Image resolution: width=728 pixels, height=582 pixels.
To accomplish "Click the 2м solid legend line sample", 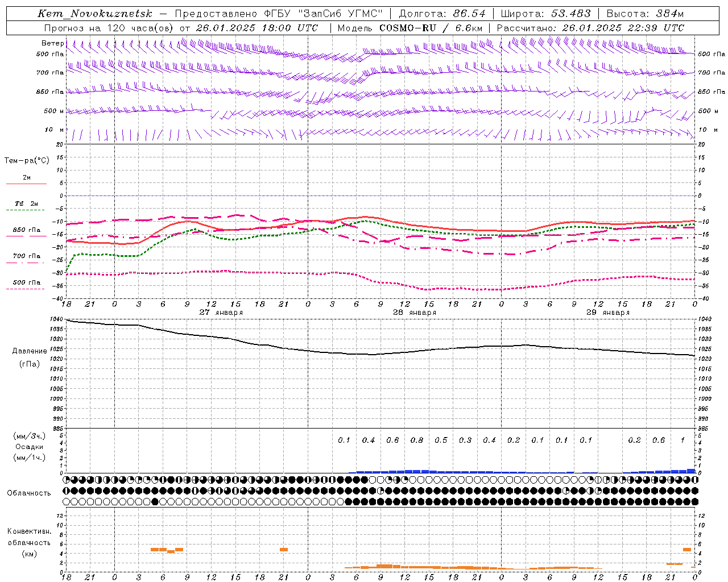I will [26, 184].
